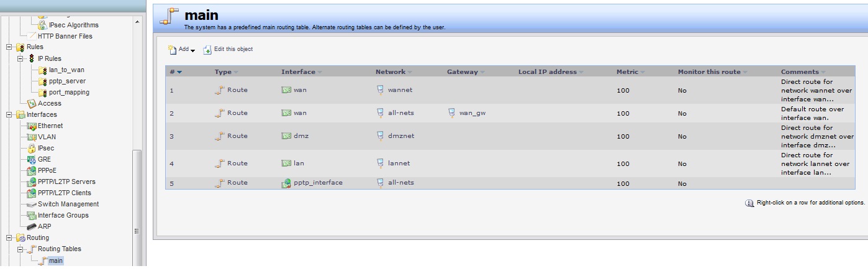868x276 pixels.
Task: Select the dmznet network text
Action: coord(401,136)
